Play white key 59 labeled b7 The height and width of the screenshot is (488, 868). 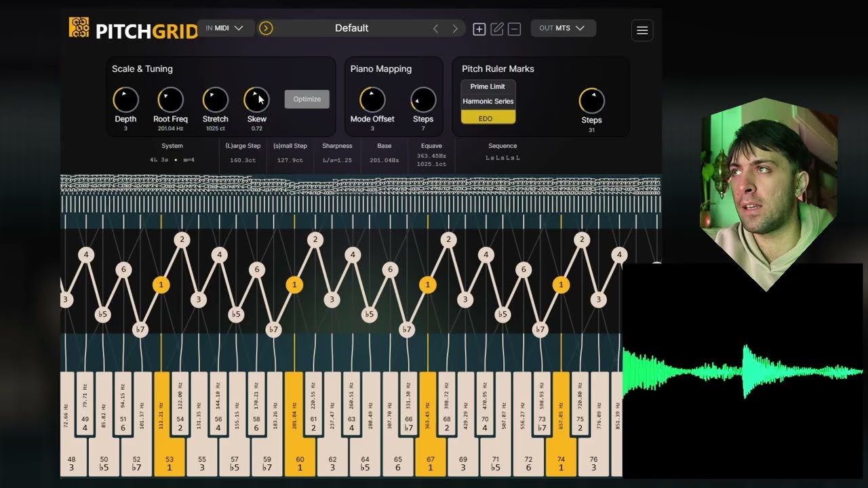point(267,461)
